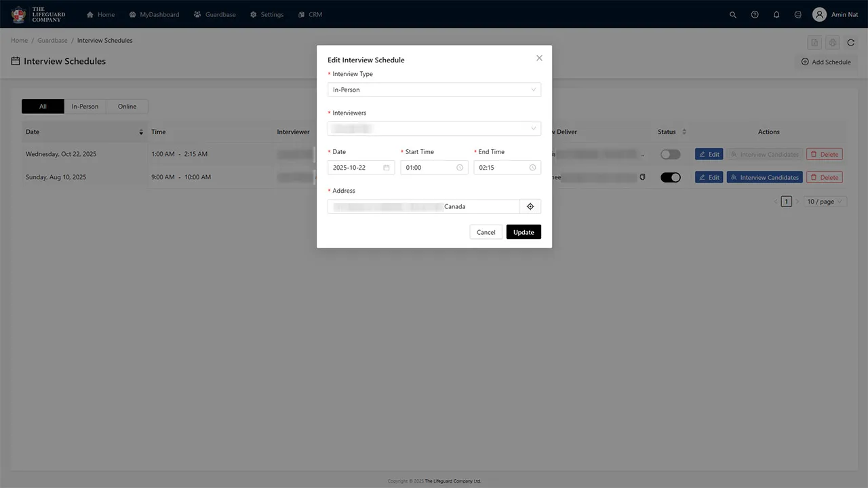868x488 pixels.
Task: Expand the Interview Type dropdown
Action: coord(434,90)
